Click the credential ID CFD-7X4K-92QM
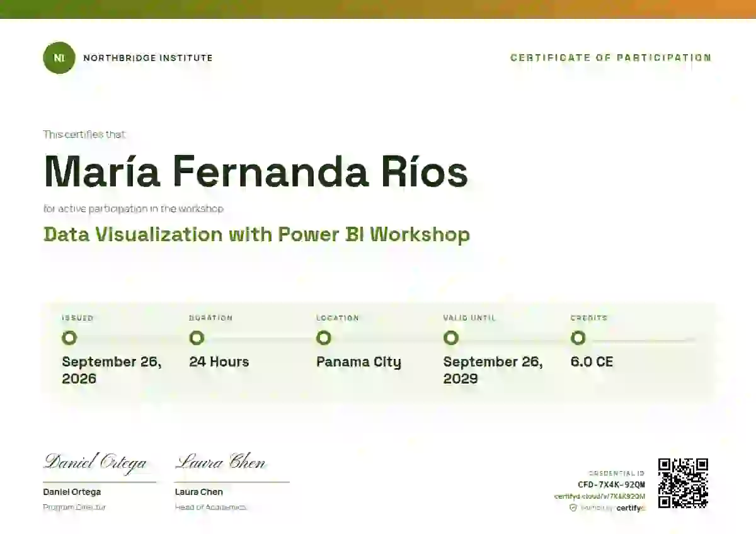The image size is (756, 534). [611, 485]
